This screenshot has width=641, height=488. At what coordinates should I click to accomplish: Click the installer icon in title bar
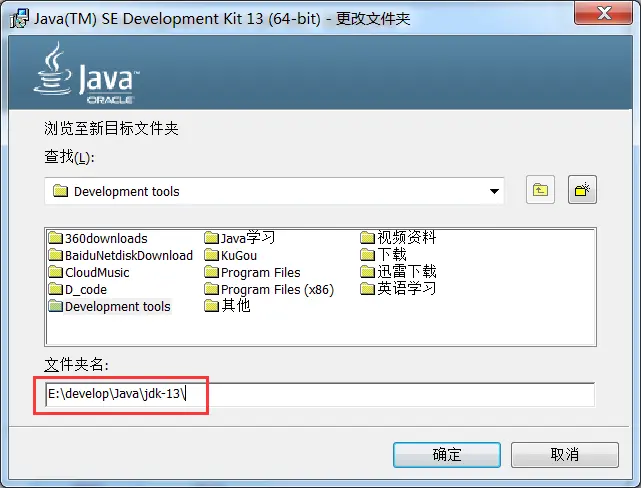click(x=18, y=18)
